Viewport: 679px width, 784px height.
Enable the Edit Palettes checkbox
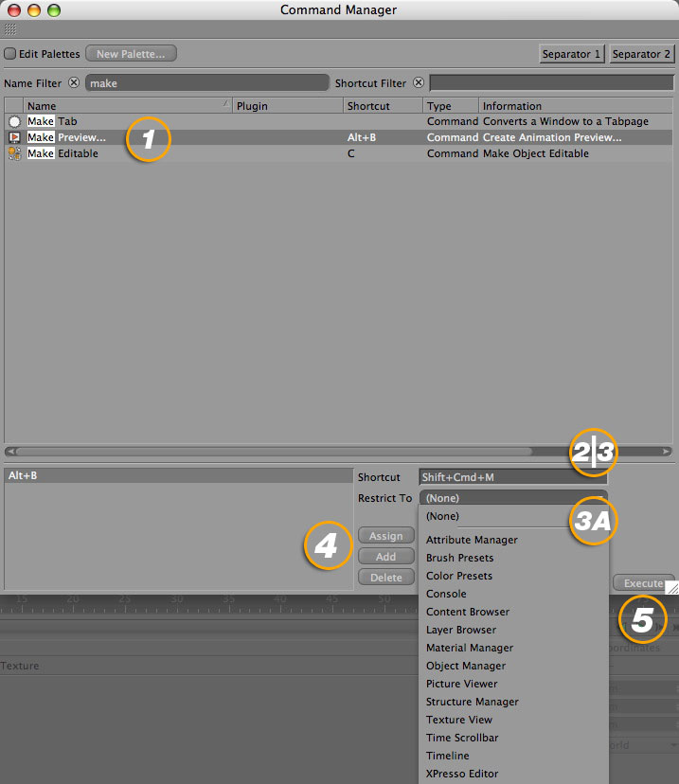[9, 54]
